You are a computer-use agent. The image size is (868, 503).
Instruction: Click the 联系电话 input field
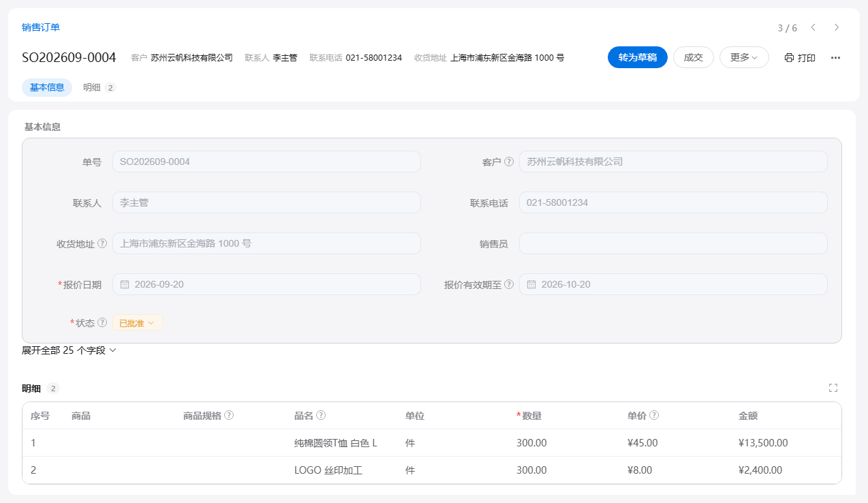point(673,202)
